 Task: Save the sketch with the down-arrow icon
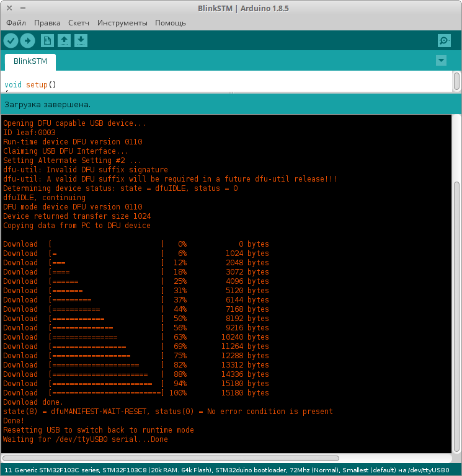(x=81, y=41)
